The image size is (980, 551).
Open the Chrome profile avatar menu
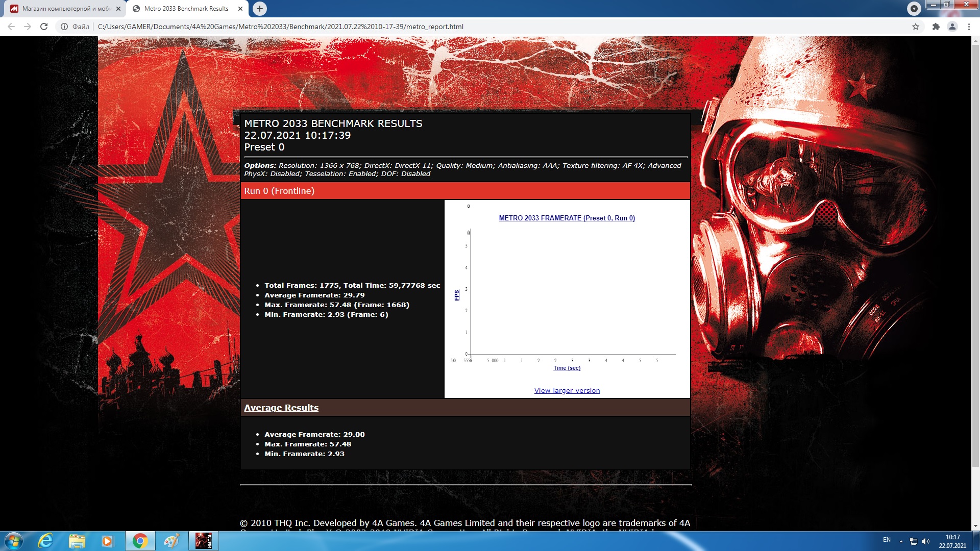pyautogui.click(x=952, y=27)
